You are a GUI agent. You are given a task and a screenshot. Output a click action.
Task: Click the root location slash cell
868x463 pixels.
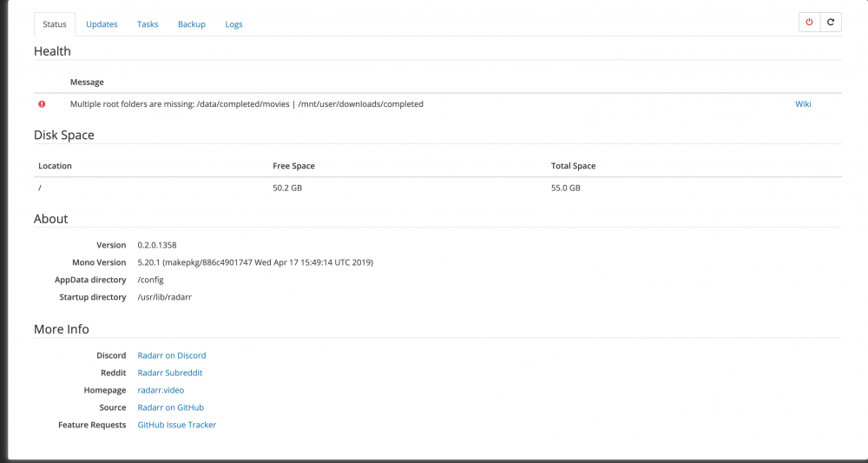tap(40, 189)
